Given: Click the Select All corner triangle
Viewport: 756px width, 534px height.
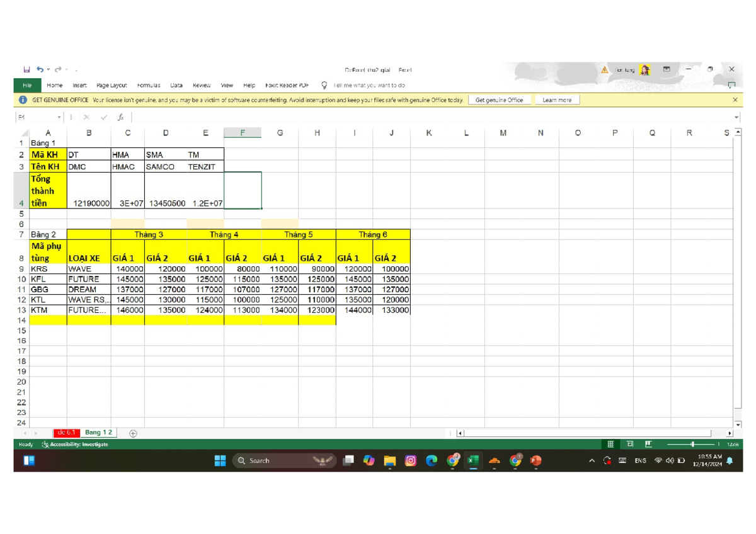Looking at the screenshot, I should [25, 133].
